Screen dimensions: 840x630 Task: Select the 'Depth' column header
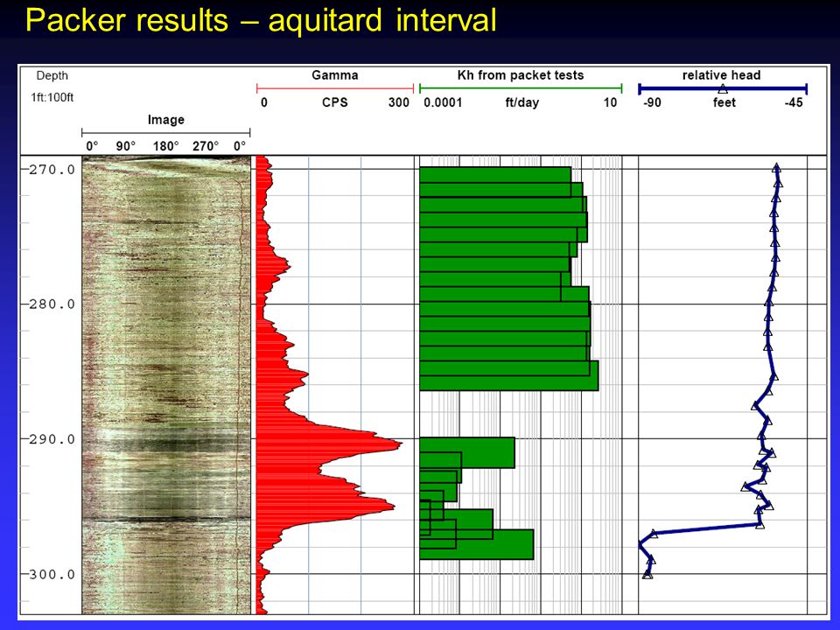click(52, 75)
